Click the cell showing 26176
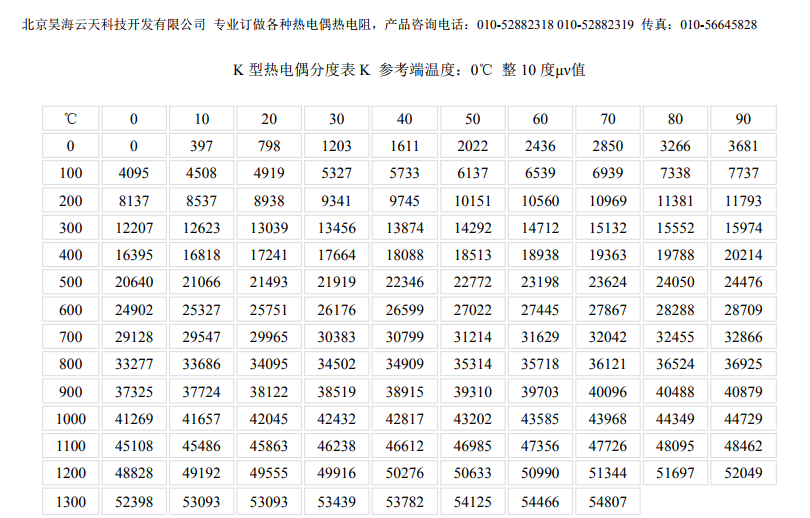This screenshot has width=810, height=518. [x=336, y=310]
